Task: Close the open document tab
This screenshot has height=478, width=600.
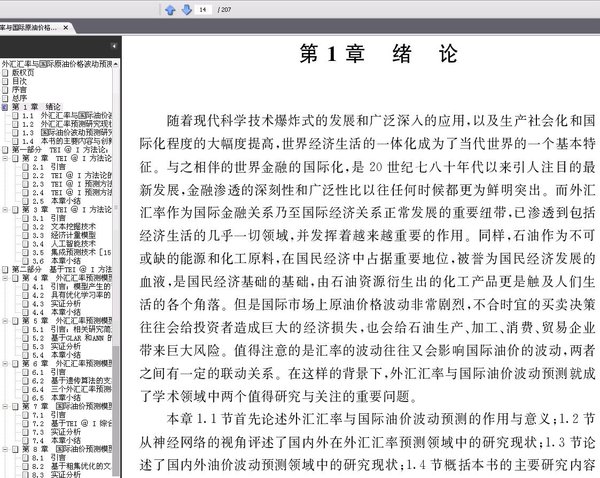Action: click(x=65, y=28)
